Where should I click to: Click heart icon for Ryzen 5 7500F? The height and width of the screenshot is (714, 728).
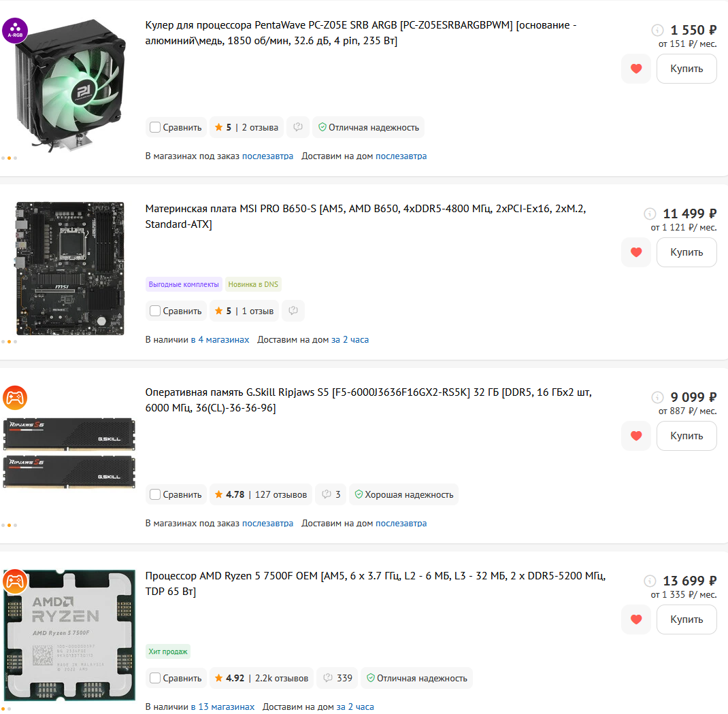pyautogui.click(x=636, y=619)
